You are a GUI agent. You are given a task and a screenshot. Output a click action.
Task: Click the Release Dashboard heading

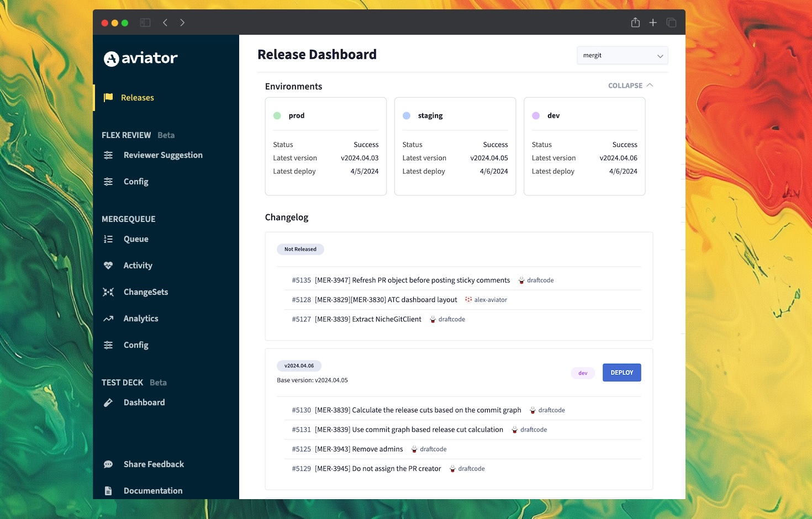click(x=317, y=55)
